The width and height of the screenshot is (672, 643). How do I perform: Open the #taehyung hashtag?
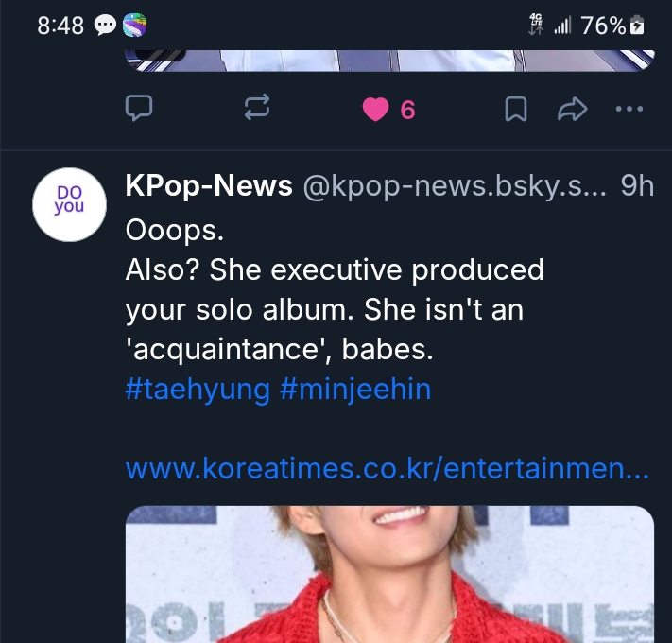tap(198, 390)
